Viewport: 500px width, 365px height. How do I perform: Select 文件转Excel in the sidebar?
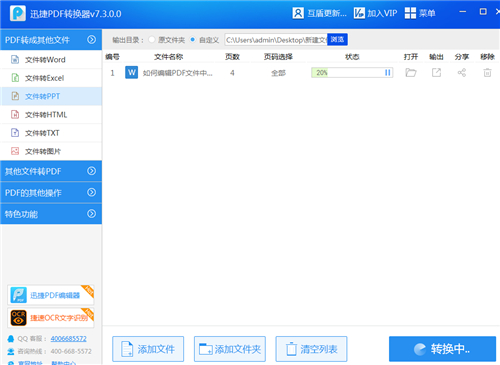51,78
